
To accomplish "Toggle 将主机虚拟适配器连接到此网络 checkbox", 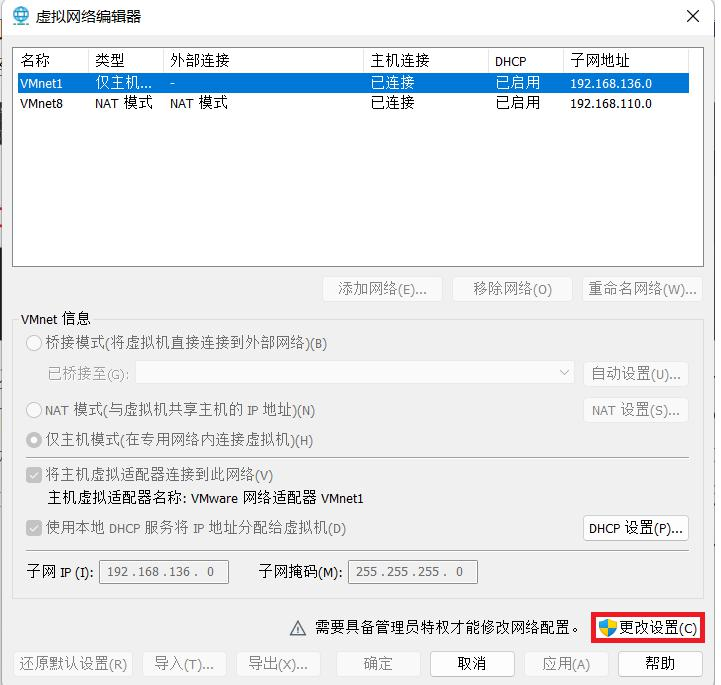I will click(34, 475).
